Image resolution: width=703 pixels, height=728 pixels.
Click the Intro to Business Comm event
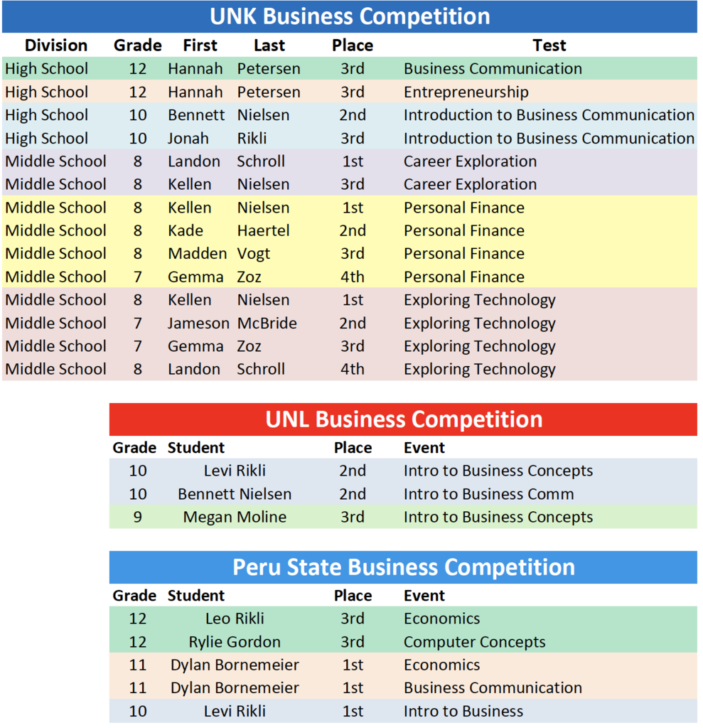pyautogui.click(x=488, y=494)
